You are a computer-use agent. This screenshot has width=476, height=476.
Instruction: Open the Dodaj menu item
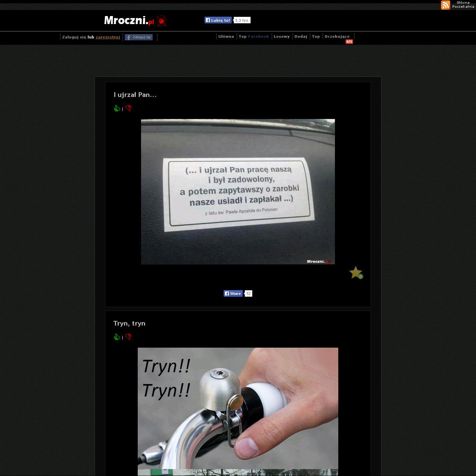(x=301, y=36)
